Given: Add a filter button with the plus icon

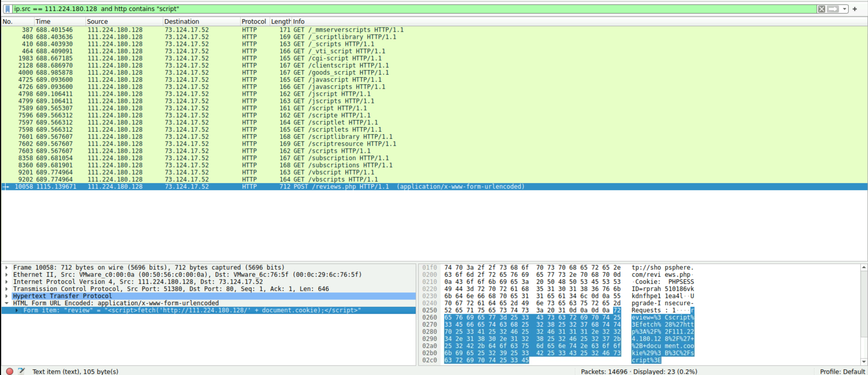Looking at the screenshot, I should pos(855,9).
